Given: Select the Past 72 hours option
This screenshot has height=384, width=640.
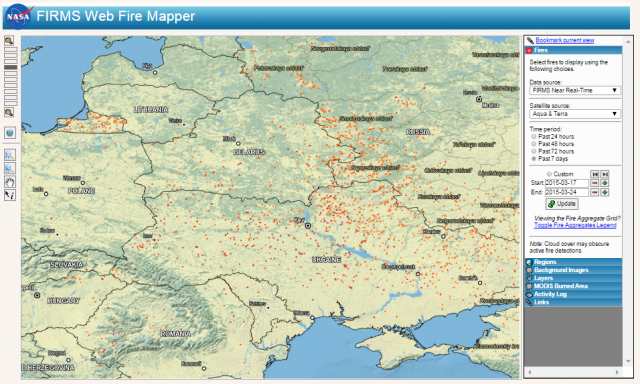Looking at the screenshot, I should coord(534,151).
